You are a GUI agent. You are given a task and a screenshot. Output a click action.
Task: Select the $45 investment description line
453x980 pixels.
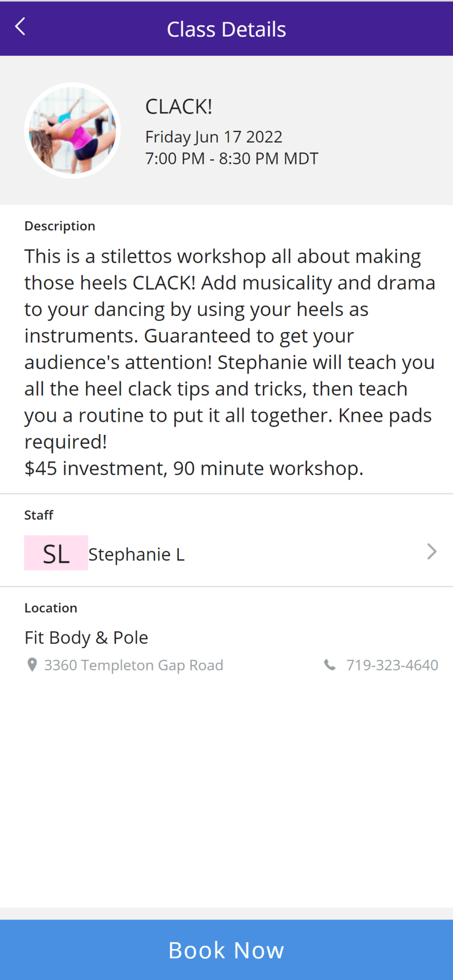pyautogui.click(x=194, y=468)
